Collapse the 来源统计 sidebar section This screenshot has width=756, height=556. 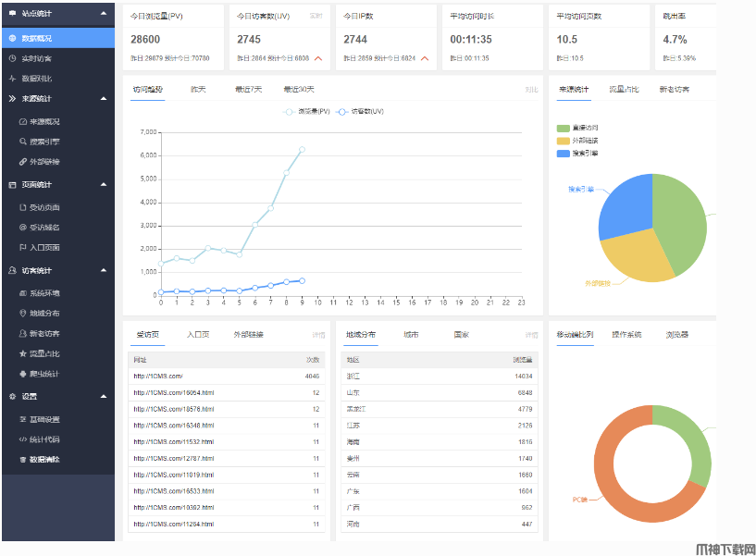[x=105, y=99]
